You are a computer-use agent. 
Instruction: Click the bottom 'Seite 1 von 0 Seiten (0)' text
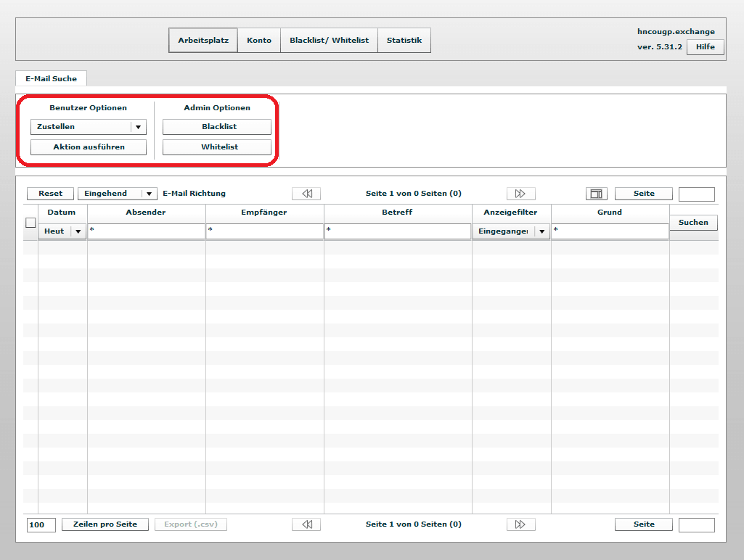[413, 524]
